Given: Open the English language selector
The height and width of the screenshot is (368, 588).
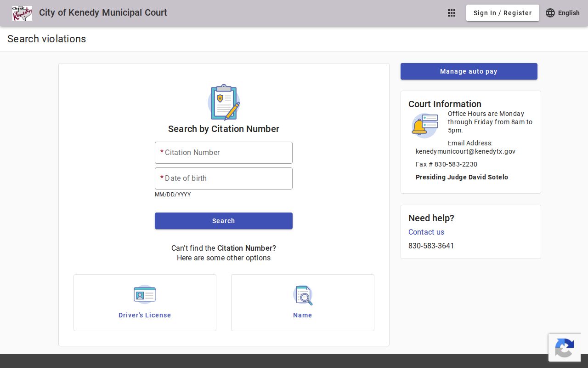Looking at the screenshot, I should point(563,13).
